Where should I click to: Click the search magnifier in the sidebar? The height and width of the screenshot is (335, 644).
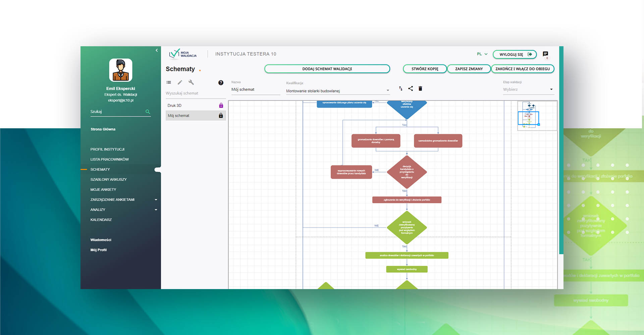[148, 112]
